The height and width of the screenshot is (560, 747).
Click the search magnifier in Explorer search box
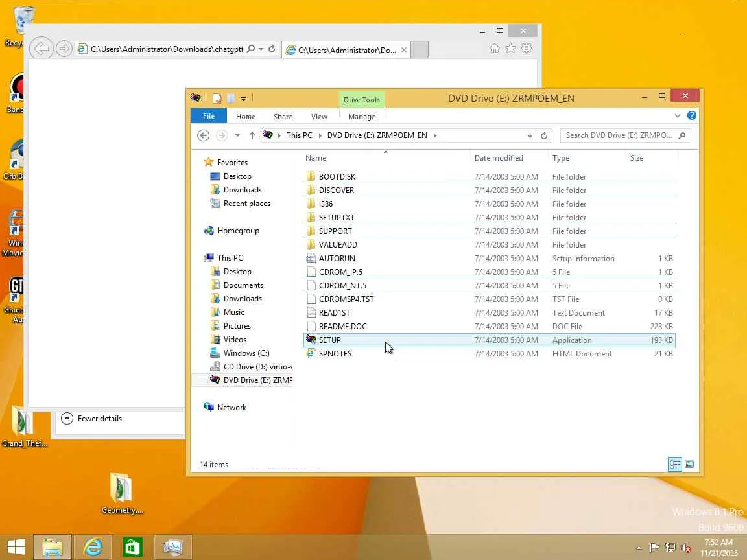tap(682, 135)
